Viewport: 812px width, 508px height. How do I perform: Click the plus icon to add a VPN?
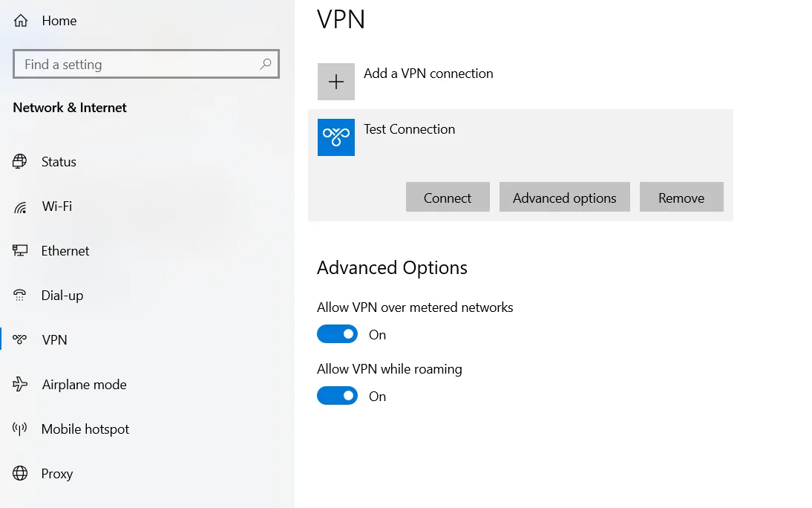[335, 81]
